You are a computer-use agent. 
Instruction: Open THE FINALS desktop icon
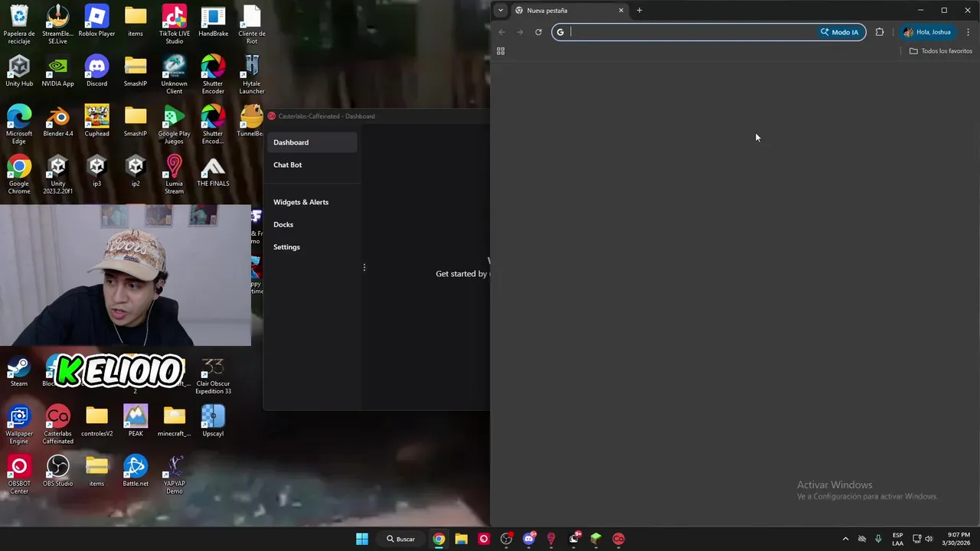pyautogui.click(x=213, y=171)
